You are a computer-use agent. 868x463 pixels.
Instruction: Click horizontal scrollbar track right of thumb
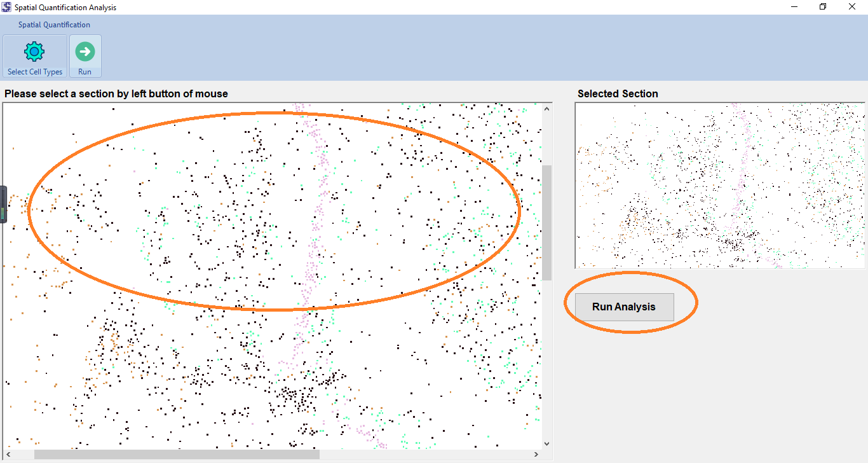pyautogui.click(x=426, y=454)
